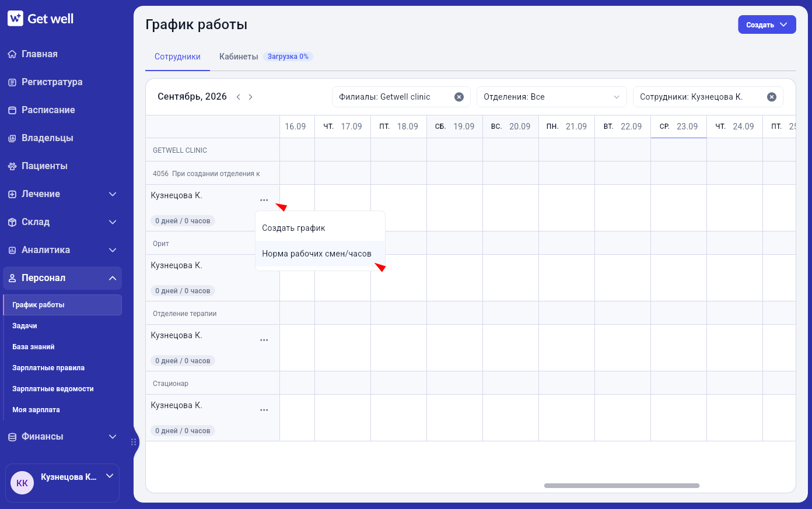Click the Аналитика chart icon
Viewport: 812px width, 509px height.
click(12, 250)
